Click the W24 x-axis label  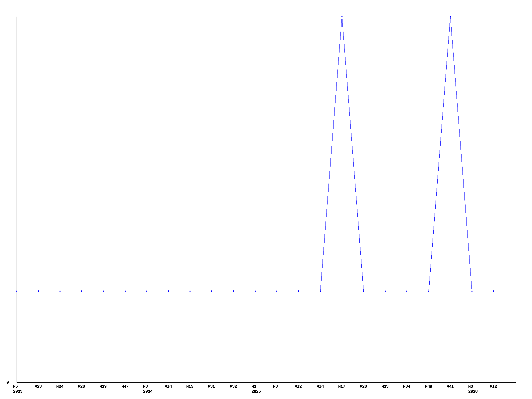click(60, 386)
